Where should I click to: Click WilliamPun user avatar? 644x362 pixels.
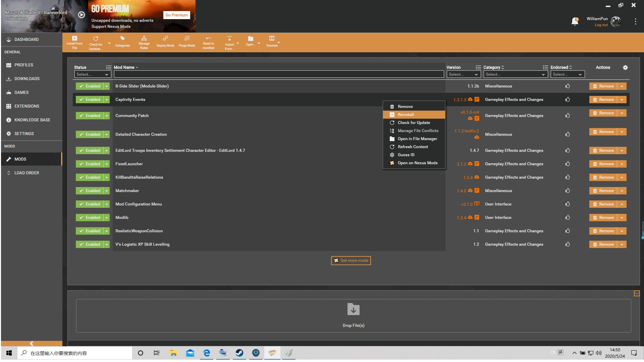[x=616, y=21]
